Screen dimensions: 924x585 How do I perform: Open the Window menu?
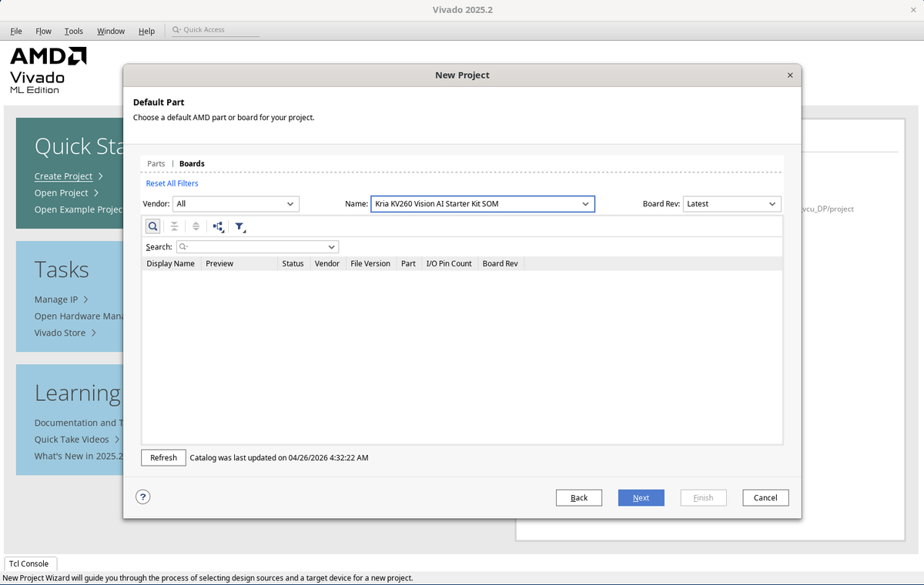click(x=111, y=31)
